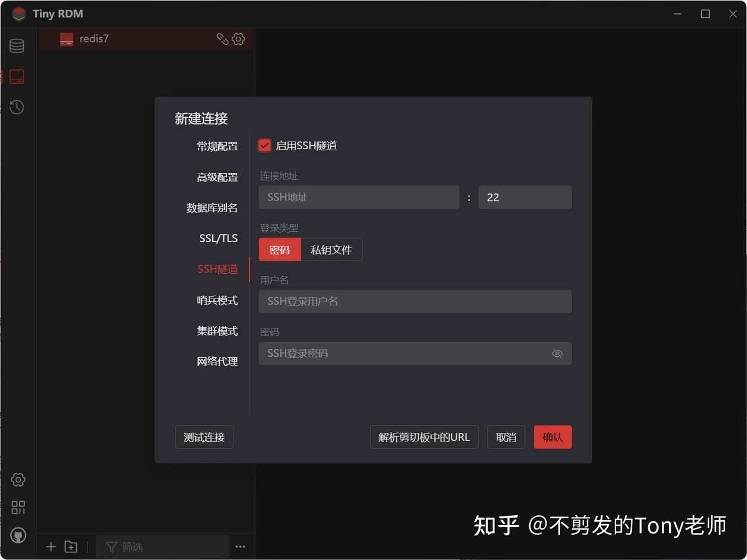The width and height of the screenshot is (747, 560).
Task: Click the plus icon to add connection
Action: tap(51, 547)
